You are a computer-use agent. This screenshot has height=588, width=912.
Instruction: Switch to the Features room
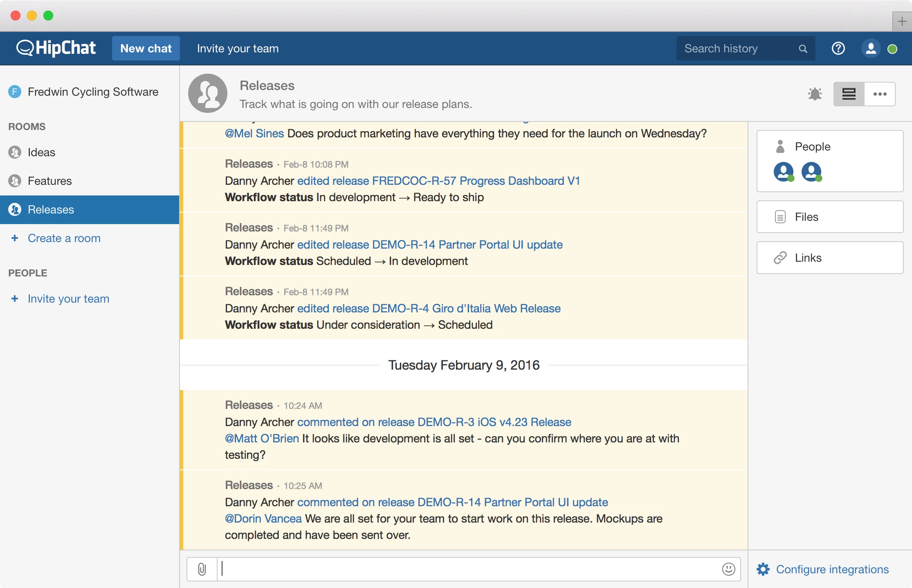49,181
